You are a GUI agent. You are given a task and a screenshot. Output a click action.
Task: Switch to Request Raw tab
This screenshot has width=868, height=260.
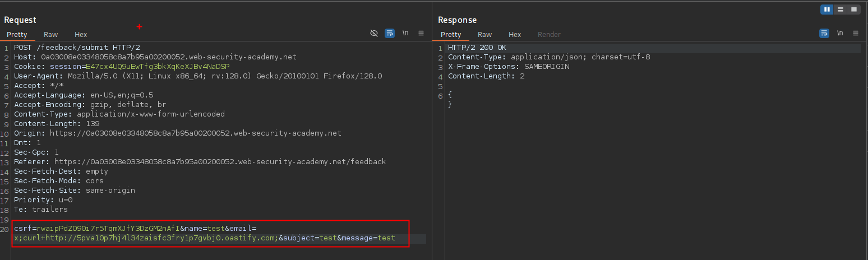[50, 35]
